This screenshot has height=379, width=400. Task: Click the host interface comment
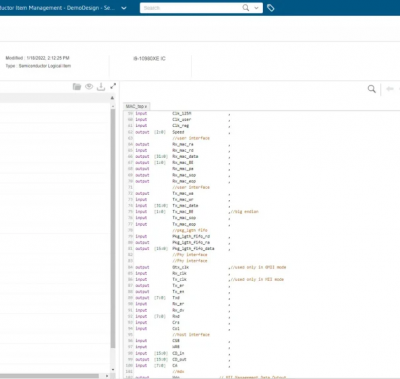pos(191,335)
